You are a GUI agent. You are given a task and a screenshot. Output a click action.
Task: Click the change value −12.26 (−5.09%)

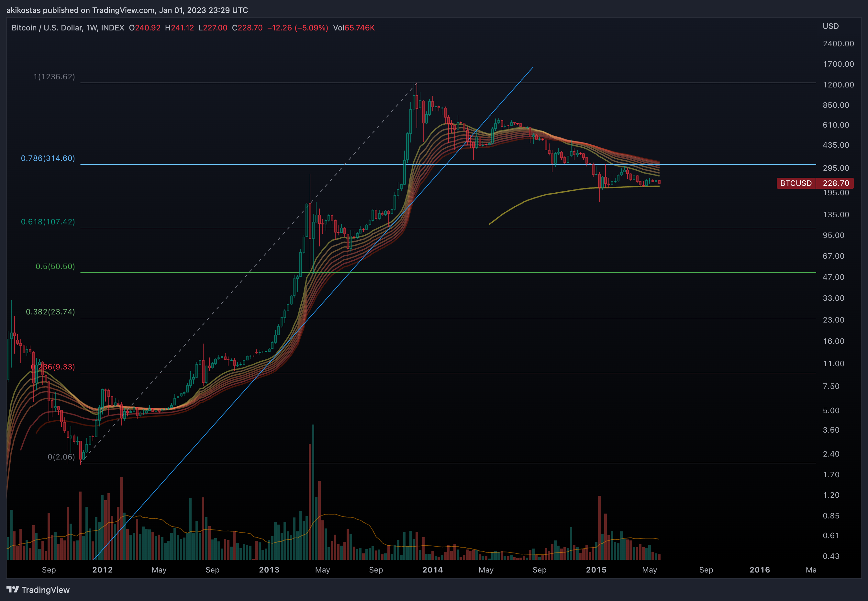298,28
